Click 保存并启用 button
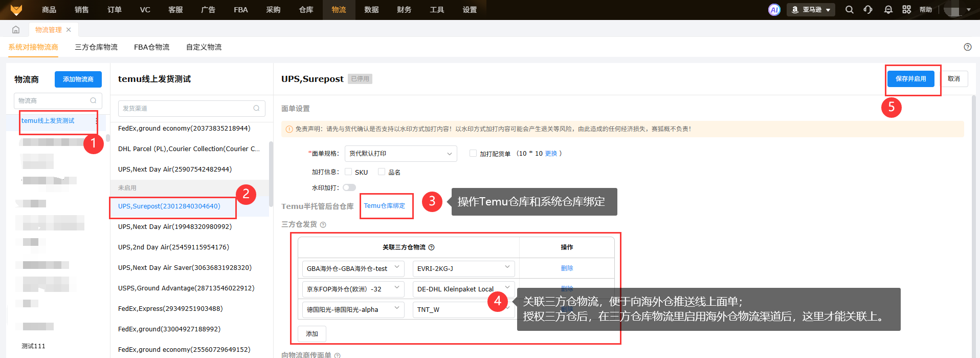The height and width of the screenshot is (358, 980). (x=911, y=79)
